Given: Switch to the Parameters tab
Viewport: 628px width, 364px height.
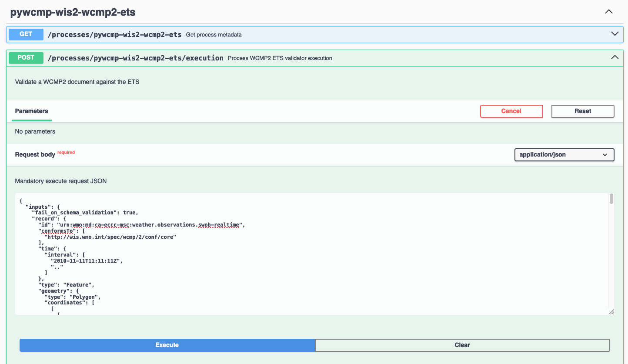Looking at the screenshot, I should coord(31,111).
